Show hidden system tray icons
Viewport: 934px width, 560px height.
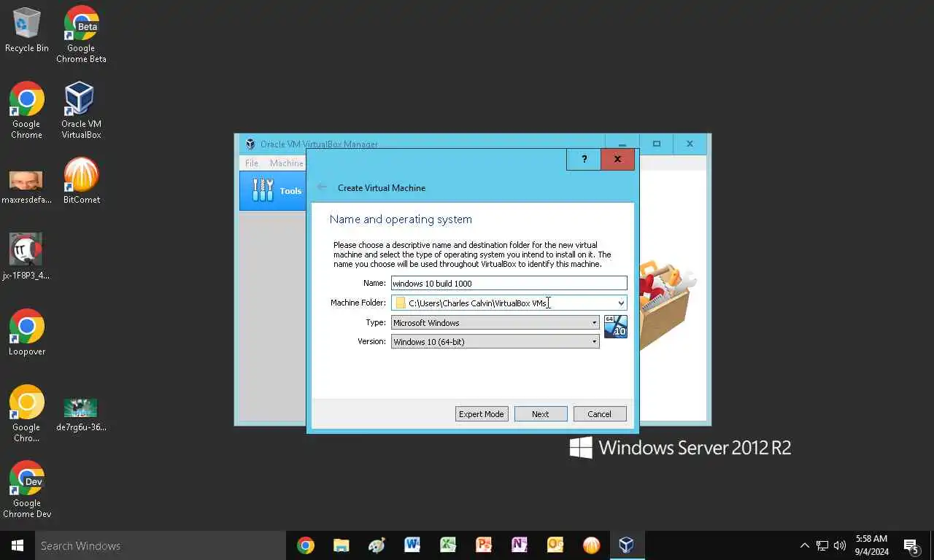tap(805, 545)
